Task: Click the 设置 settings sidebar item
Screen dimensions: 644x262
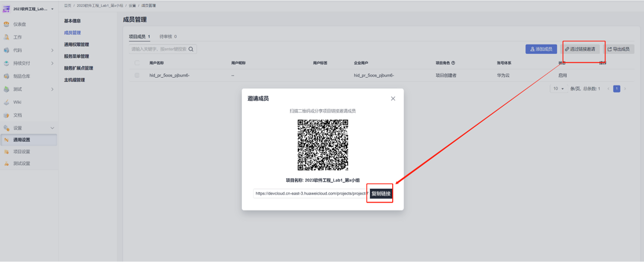Action: click(18, 128)
